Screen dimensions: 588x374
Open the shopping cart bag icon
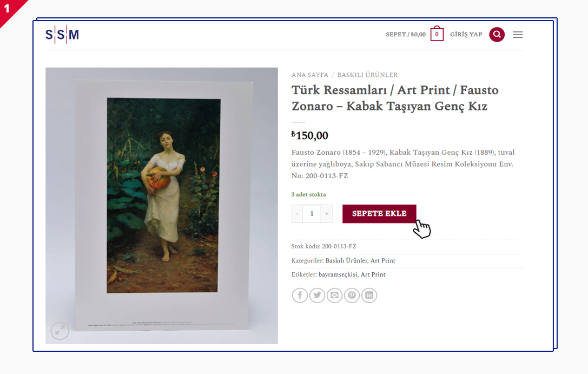437,35
